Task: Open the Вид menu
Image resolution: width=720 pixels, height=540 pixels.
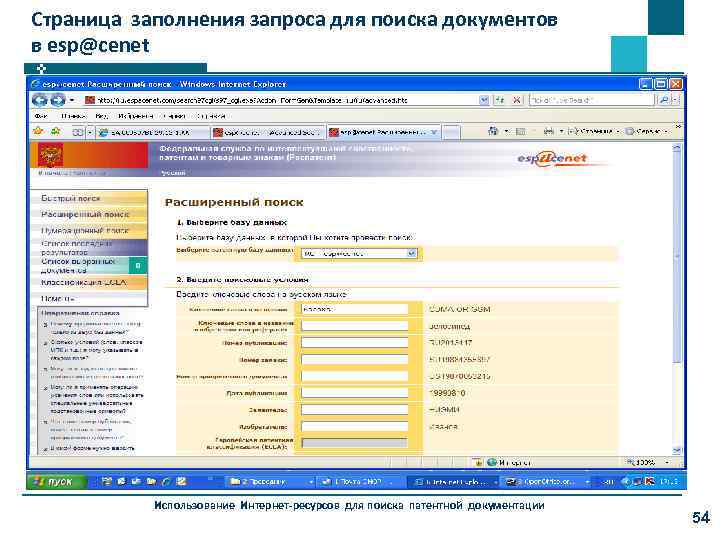Action: (102, 116)
